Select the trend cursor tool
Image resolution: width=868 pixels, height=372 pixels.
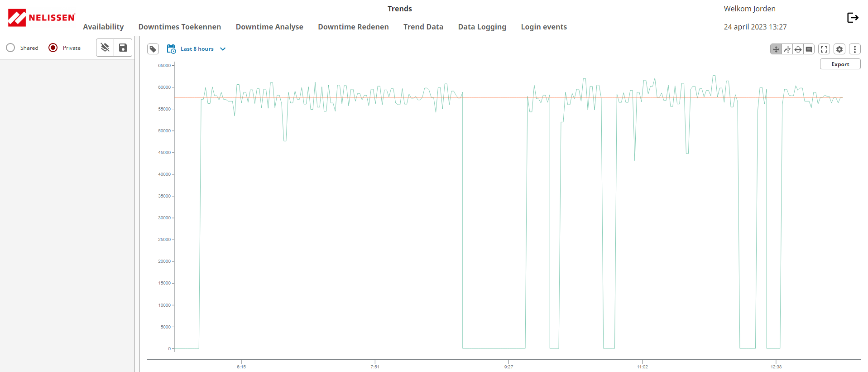pos(787,49)
